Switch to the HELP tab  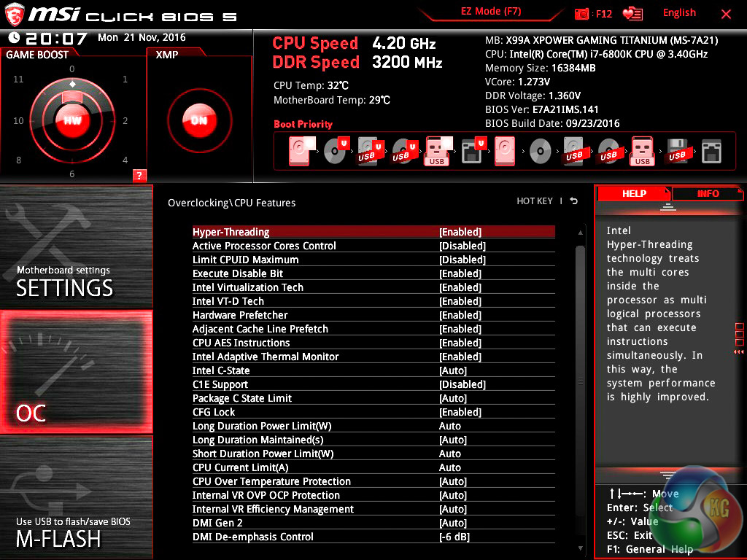pyautogui.click(x=634, y=193)
